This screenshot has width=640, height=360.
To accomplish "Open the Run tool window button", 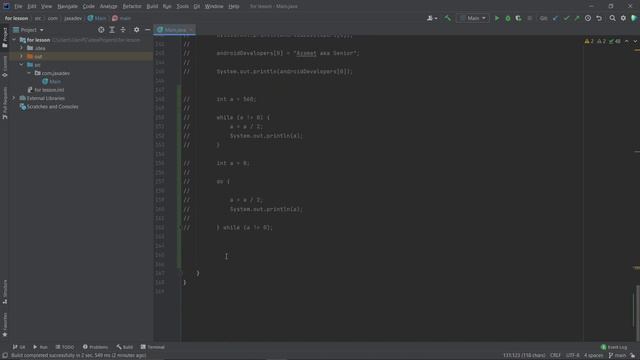I will click(x=40, y=347).
